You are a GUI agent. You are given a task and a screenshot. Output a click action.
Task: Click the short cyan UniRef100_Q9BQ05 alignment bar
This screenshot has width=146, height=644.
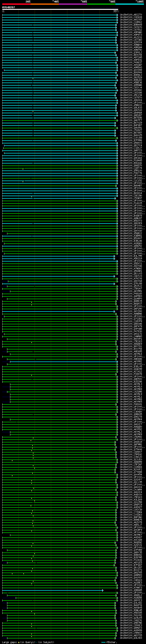pyautogui.click(x=53, y=590)
